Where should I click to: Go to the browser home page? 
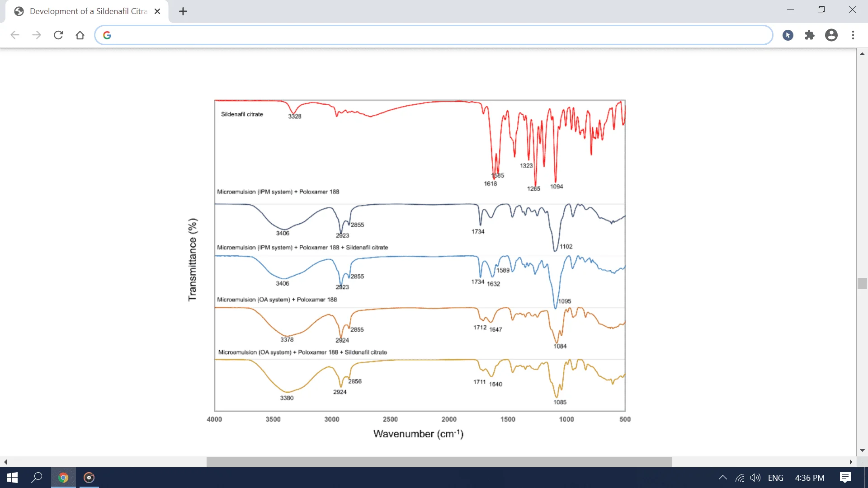80,35
